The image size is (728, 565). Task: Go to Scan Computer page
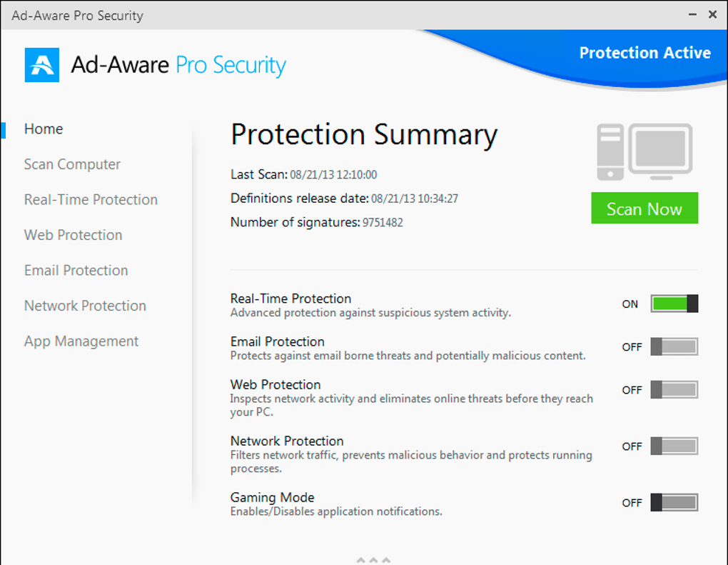pyautogui.click(x=72, y=164)
